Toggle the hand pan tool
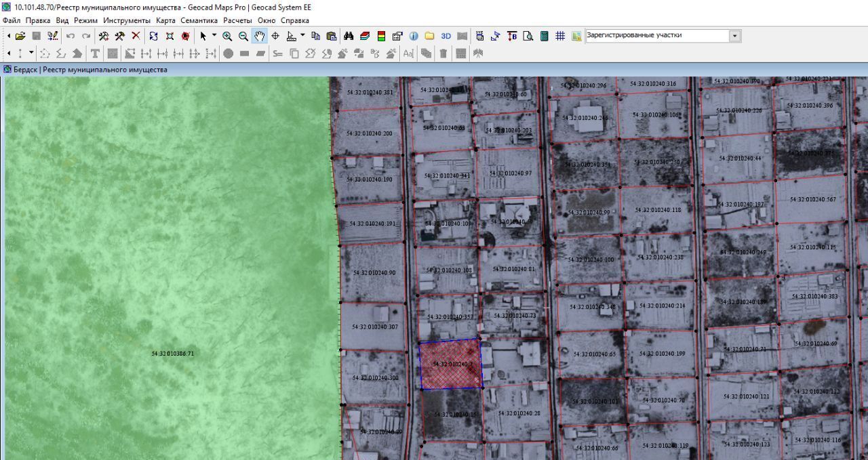 (259, 36)
